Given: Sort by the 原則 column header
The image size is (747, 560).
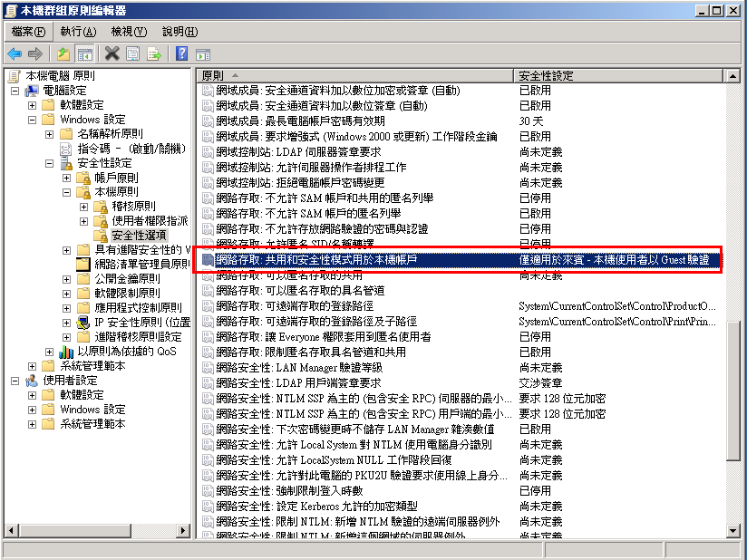Looking at the screenshot, I should click(x=355, y=76).
